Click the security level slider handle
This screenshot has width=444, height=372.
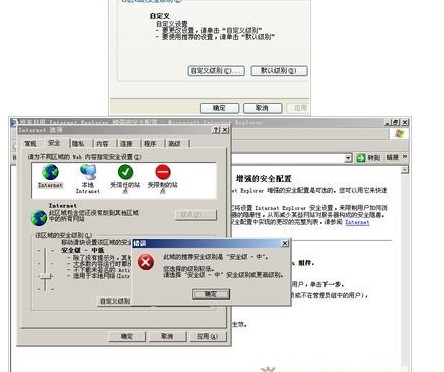point(45,276)
